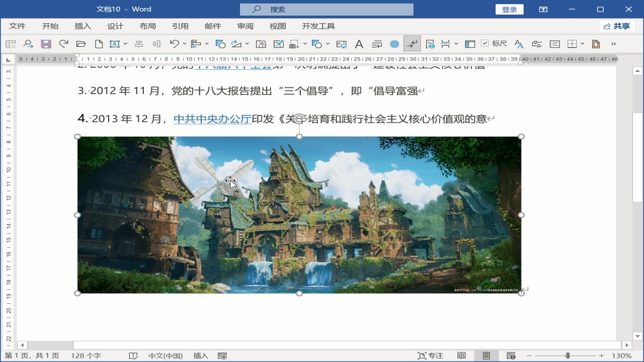Click the 登录 sign-in button

510,10
